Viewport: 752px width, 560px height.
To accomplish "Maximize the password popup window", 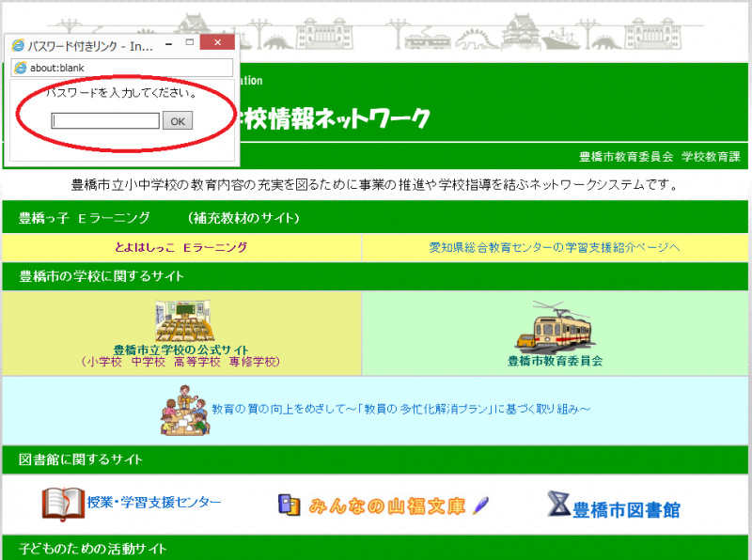I will [189, 43].
